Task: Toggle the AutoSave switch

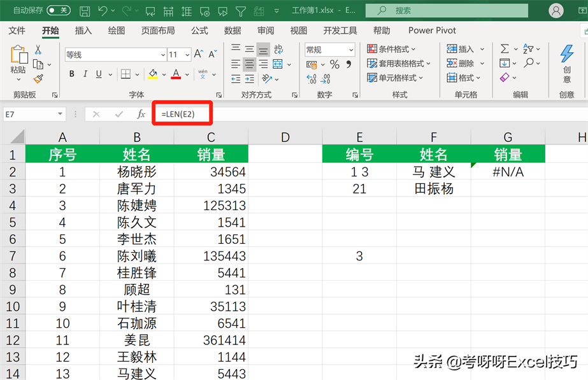Action: pyautogui.click(x=59, y=11)
